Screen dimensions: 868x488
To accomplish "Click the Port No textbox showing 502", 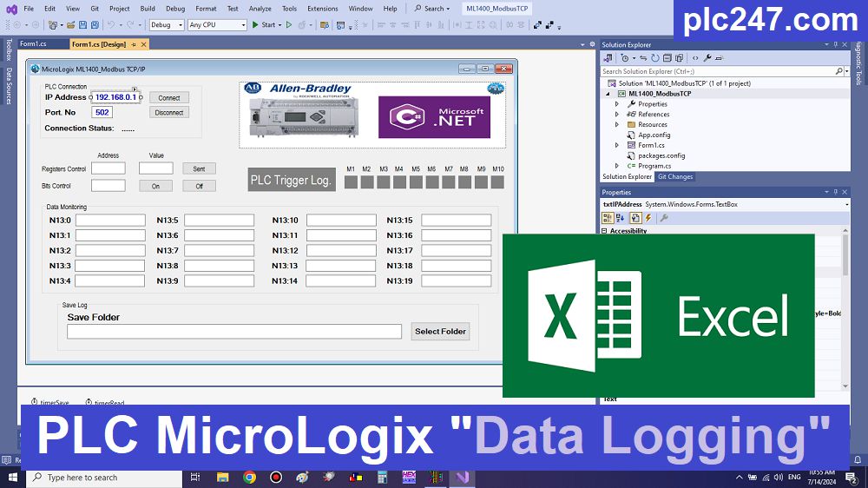I will [102, 112].
